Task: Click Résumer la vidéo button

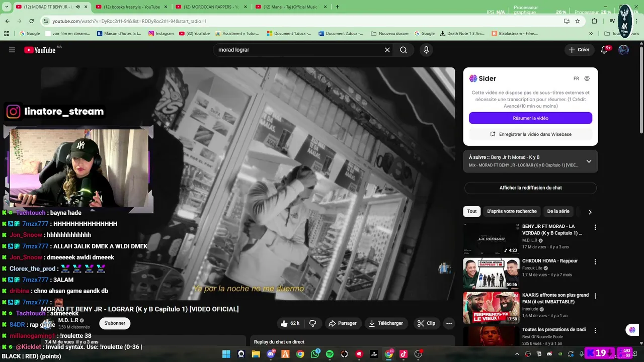Action: [x=530, y=118]
